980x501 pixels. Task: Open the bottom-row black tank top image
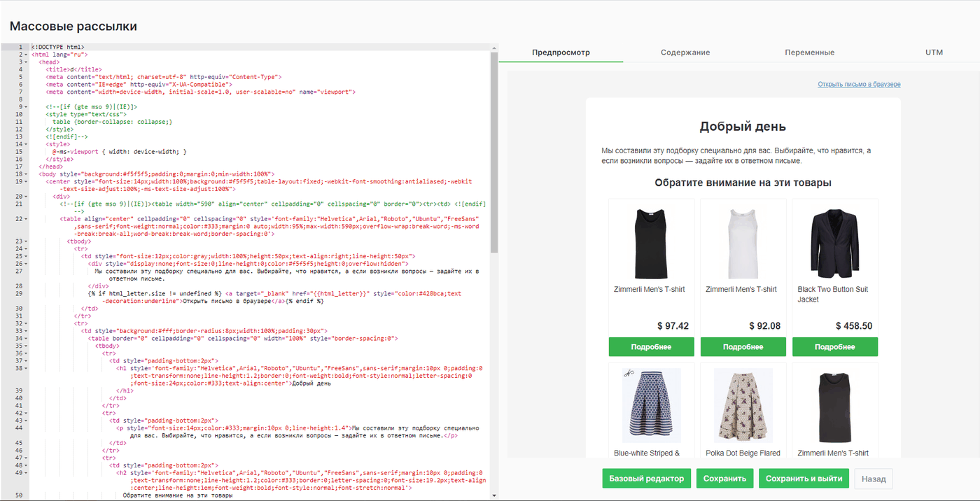pyautogui.click(x=834, y=405)
